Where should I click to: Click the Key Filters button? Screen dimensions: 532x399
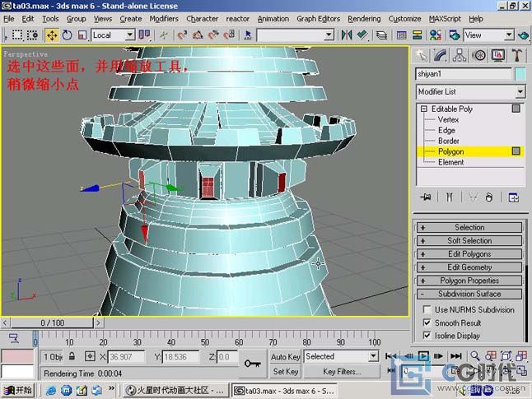pos(342,372)
